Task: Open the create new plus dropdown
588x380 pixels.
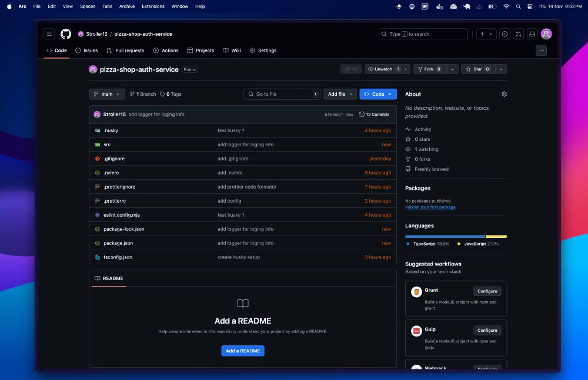Action: click(486, 34)
